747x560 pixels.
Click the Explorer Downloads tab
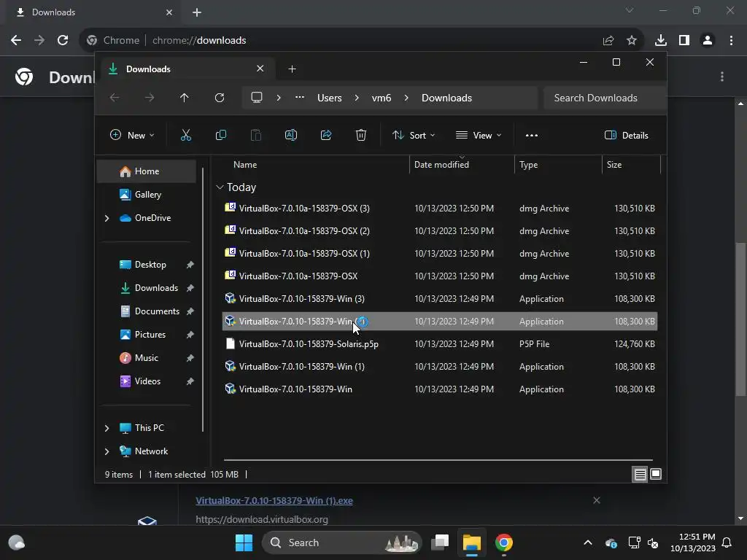pyautogui.click(x=186, y=69)
